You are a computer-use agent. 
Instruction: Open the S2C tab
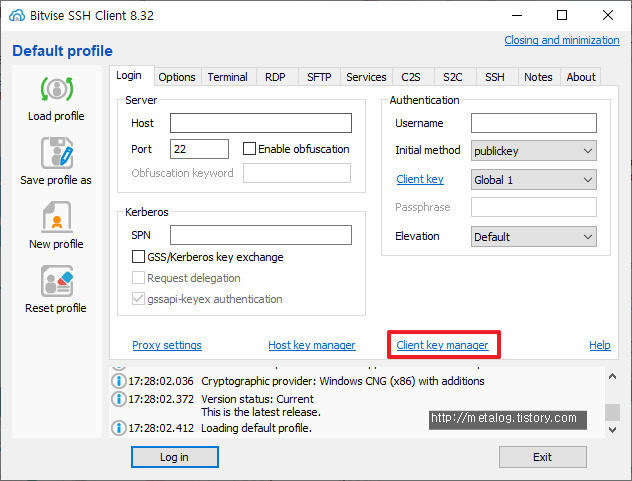coord(453,77)
